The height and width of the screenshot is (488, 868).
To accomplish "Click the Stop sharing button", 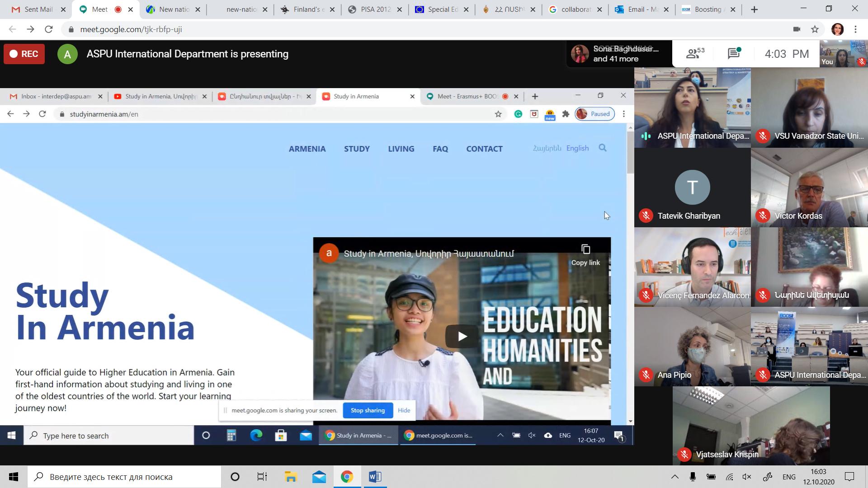I will (368, 410).
